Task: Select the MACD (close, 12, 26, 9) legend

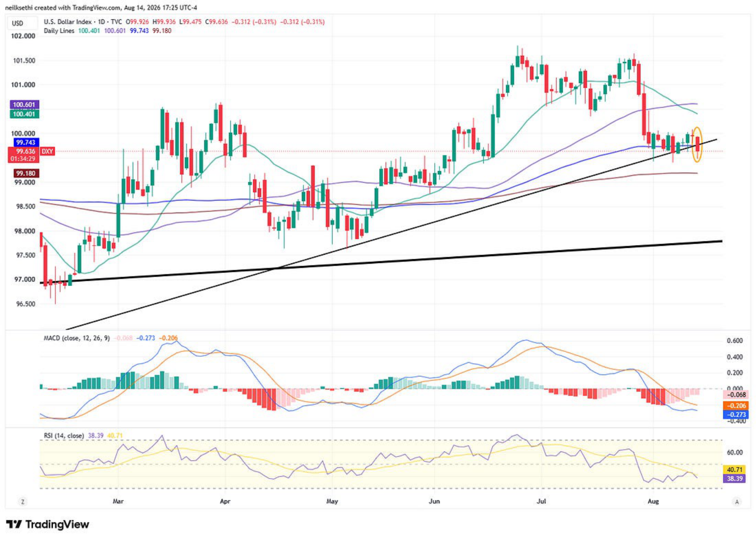Action: (x=77, y=338)
